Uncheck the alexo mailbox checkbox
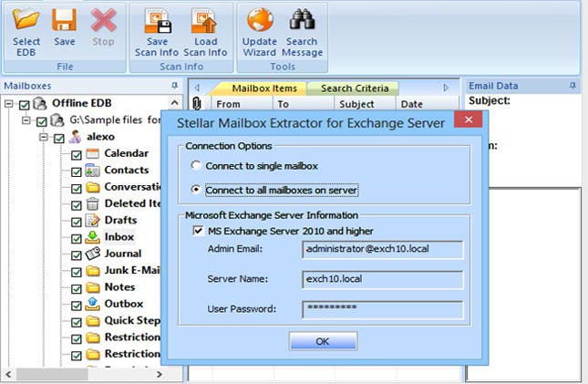Screen dimensions: 588x384 point(59,139)
